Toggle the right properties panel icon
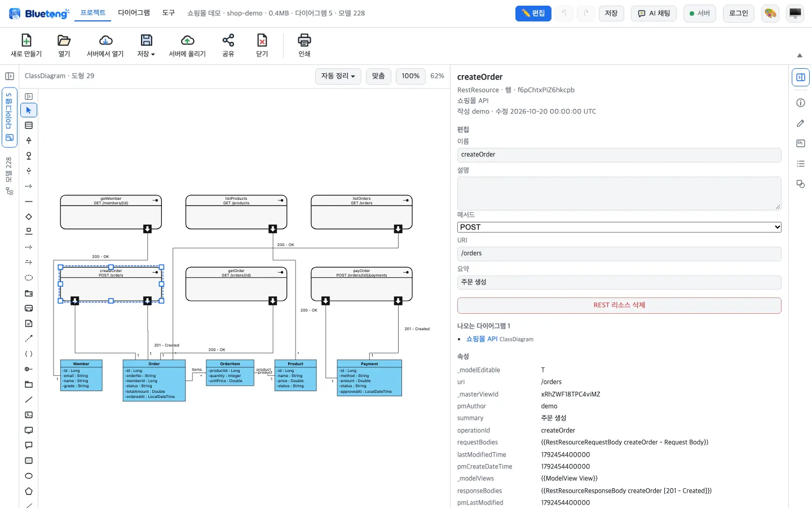 tap(801, 77)
